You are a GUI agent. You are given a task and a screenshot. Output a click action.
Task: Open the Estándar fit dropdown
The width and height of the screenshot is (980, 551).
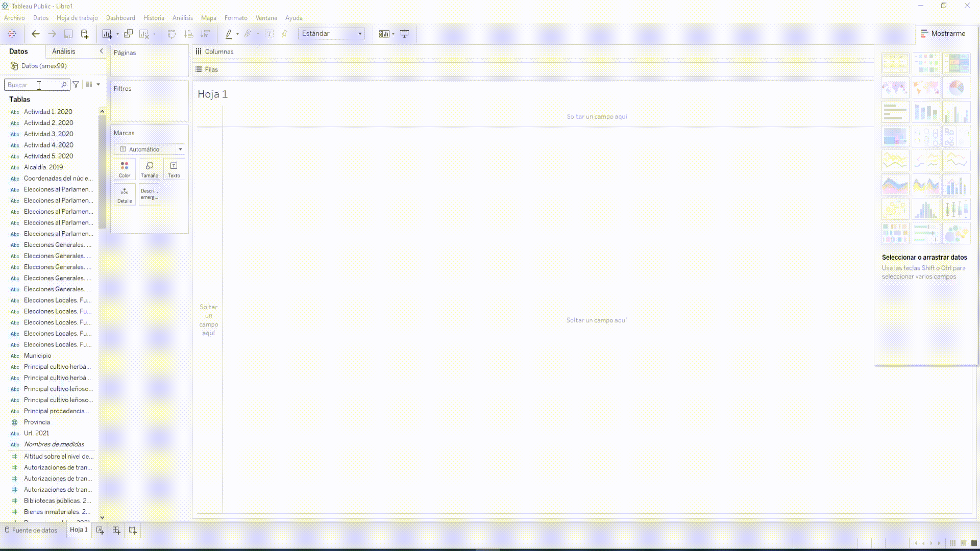[332, 34]
